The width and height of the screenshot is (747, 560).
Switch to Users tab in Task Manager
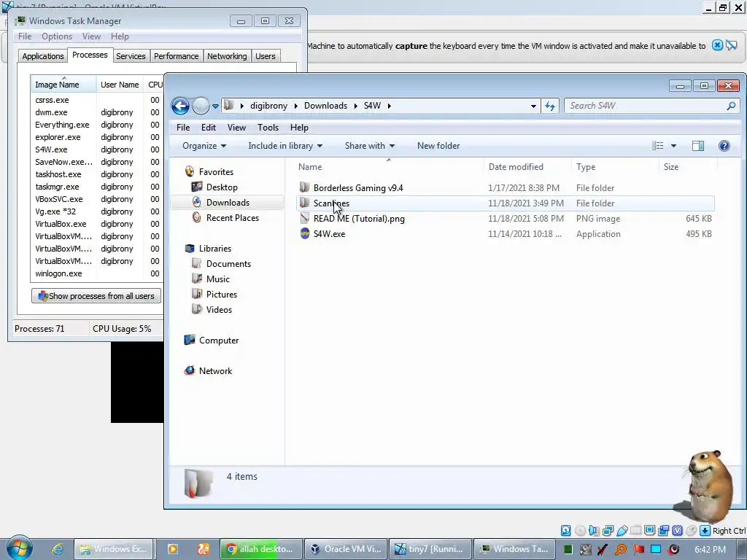[265, 56]
